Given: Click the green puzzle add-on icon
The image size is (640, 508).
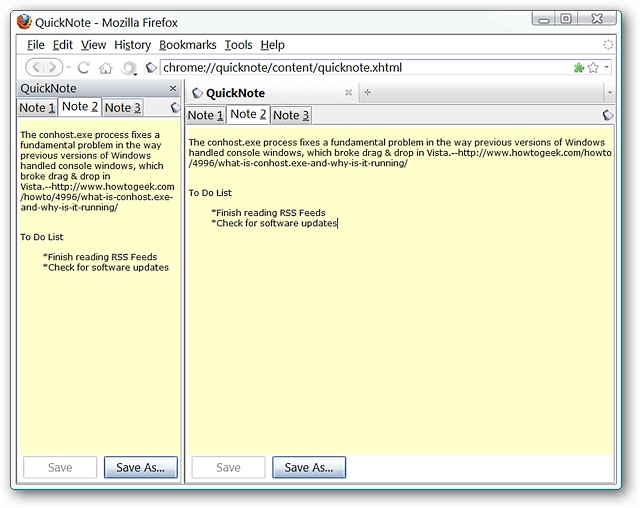Looking at the screenshot, I should [x=579, y=67].
